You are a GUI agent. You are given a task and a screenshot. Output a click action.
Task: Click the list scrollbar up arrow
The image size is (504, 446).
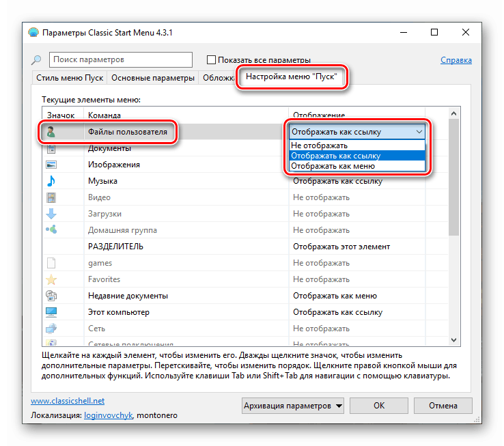pos(454,113)
